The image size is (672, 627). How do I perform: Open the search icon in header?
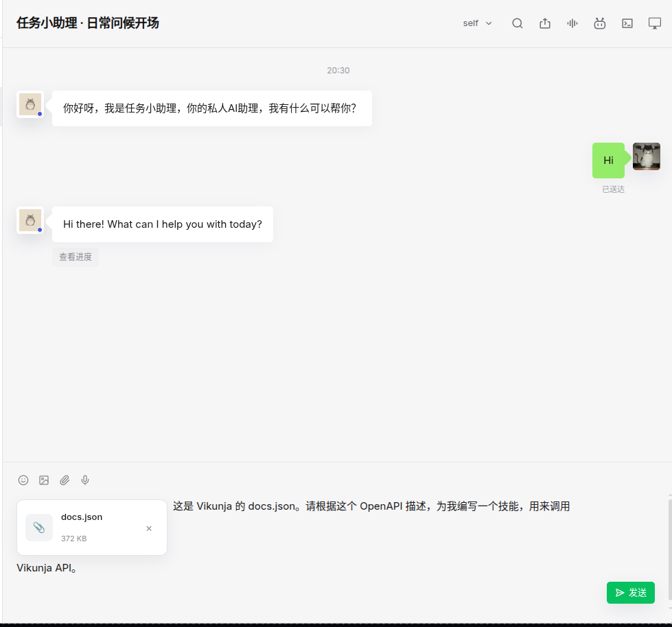coord(518,23)
